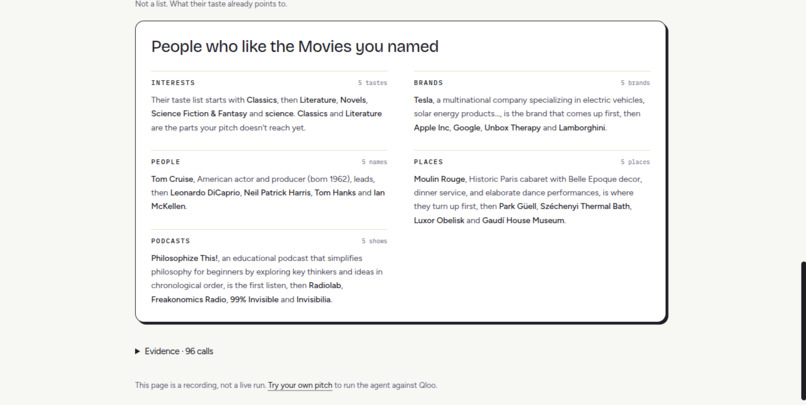Click the bold word science in Interests

point(279,114)
